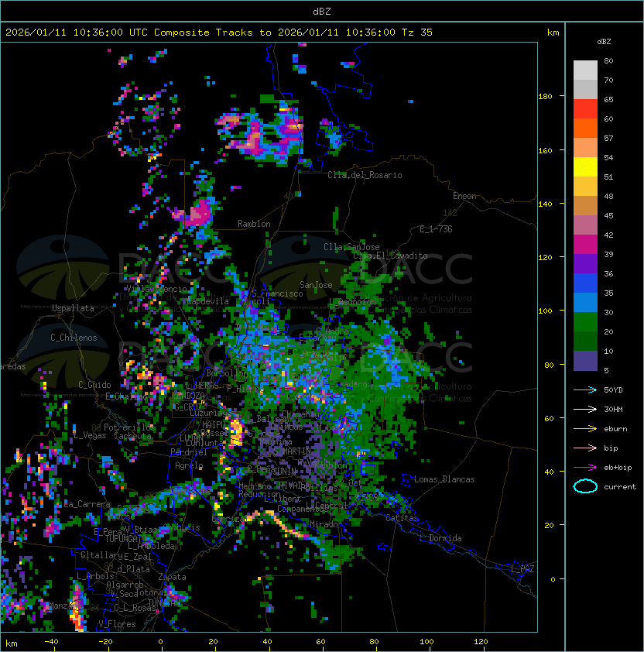Select the bright yellow 54 dBZ legend swatch
Image resolution: width=644 pixels, height=652 pixels.
point(585,166)
